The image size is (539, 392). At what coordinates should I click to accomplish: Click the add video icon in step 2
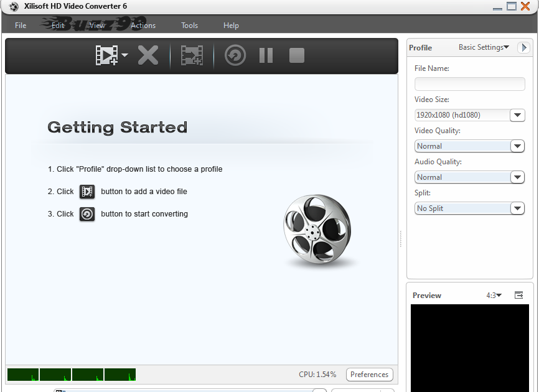tap(87, 192)
